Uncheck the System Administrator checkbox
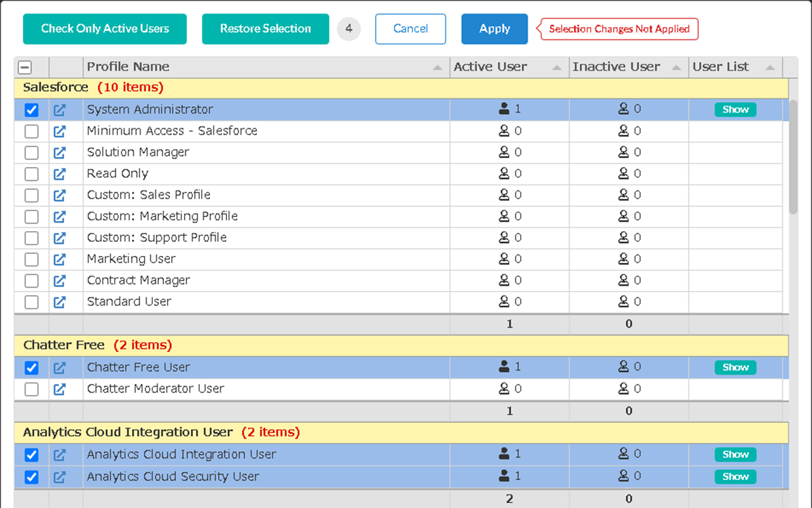This screenshot has width=812, height=508. coord(31,110)
